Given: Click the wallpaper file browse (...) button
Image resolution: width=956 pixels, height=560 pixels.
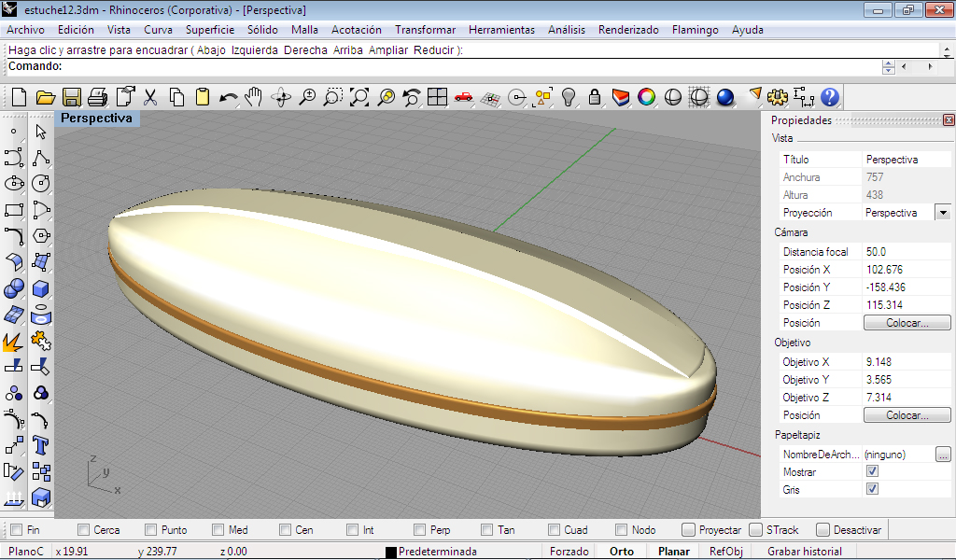Looking at the screenshot, I should 943,455.
